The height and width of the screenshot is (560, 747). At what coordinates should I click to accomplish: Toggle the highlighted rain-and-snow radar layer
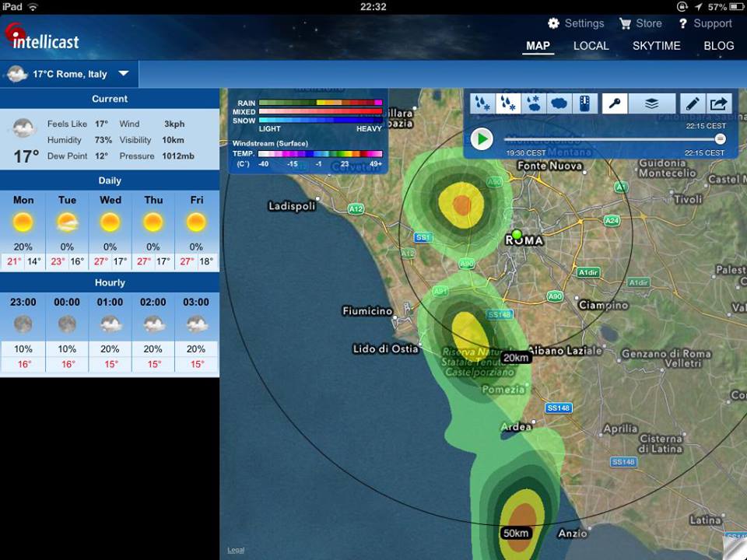[507, 103]
